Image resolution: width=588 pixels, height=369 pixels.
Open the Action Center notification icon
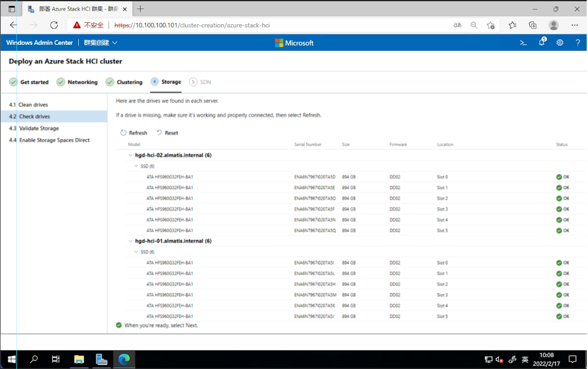pyautogui.click(x=572, y=359)
